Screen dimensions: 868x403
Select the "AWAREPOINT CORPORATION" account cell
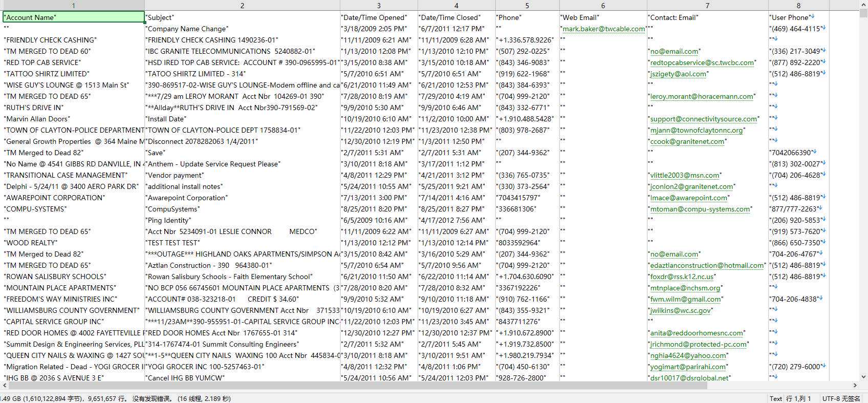[73, 198]
